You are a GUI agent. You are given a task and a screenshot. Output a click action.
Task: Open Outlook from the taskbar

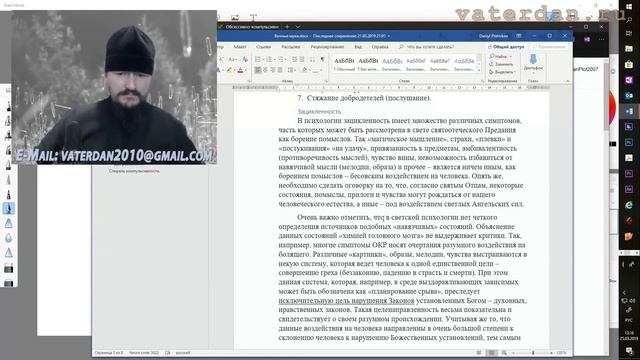[x=629, y=96]
